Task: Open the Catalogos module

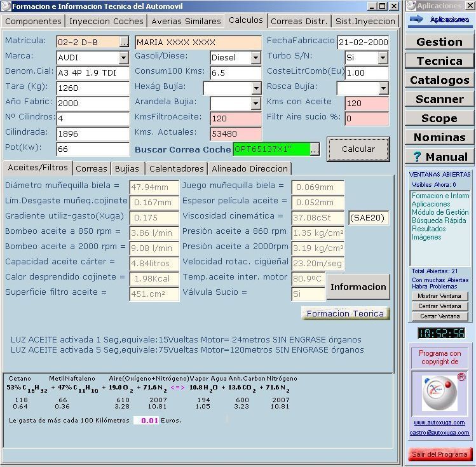Action: click(439, 80)
